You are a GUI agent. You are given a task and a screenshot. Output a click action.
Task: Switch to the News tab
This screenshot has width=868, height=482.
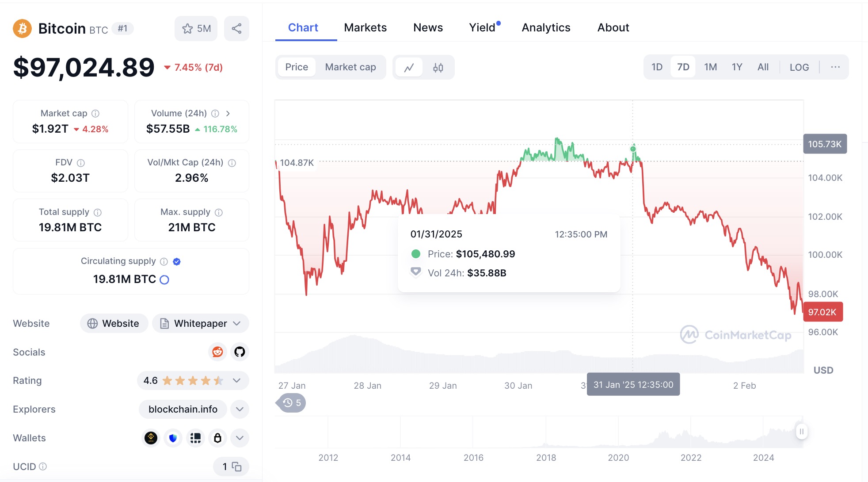coord(428,27)
